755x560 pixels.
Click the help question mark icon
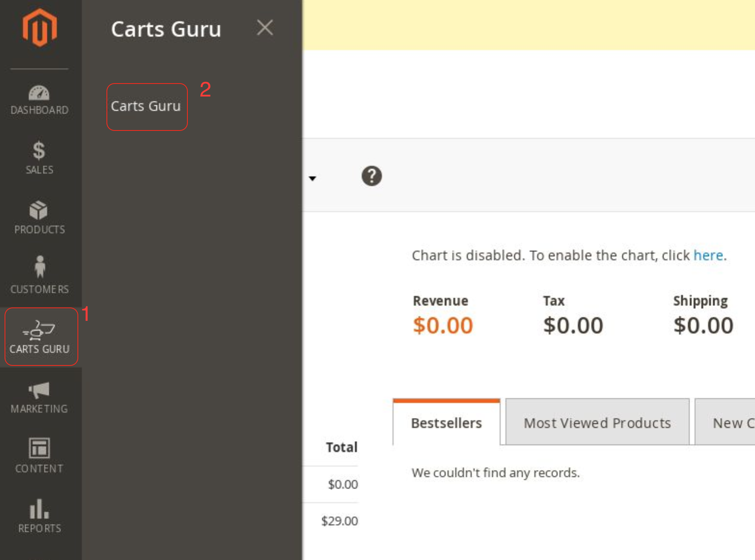point(371,176)
